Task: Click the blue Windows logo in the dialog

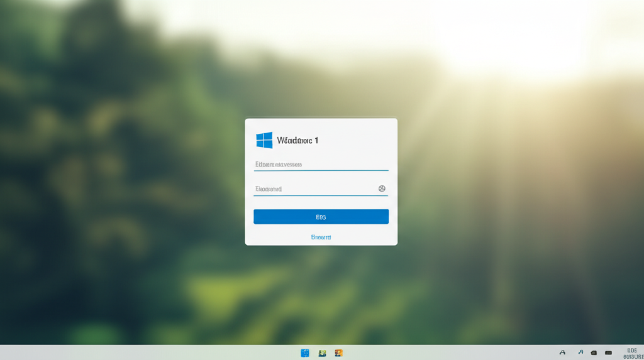Action: coord(264,140)
